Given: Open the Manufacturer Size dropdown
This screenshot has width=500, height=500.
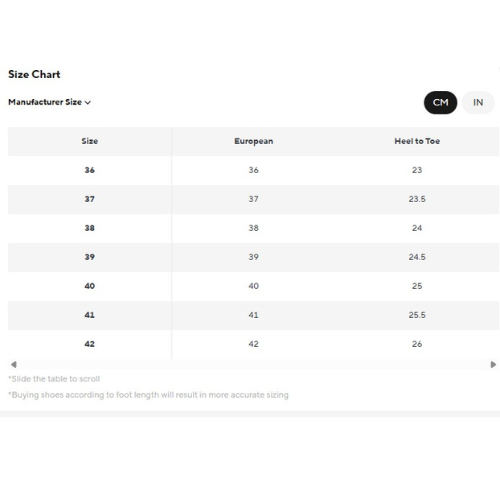Looking at the screenshot, I should (x=49, y=102).
